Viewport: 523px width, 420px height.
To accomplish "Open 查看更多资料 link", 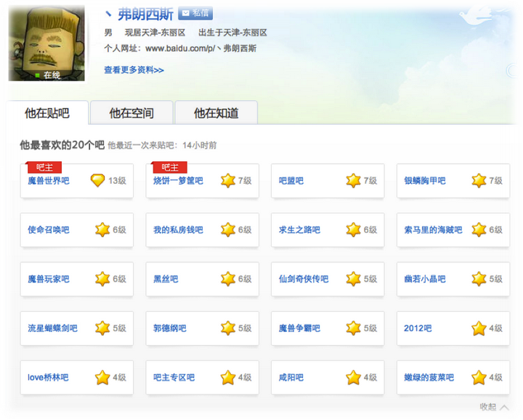I will (134, 70).
